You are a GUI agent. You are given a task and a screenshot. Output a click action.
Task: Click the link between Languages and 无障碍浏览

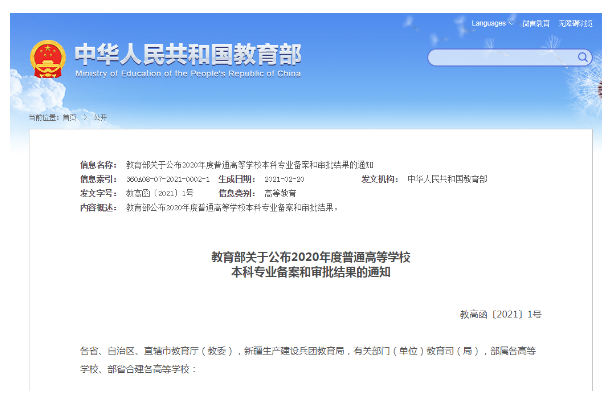coord(536,23)
